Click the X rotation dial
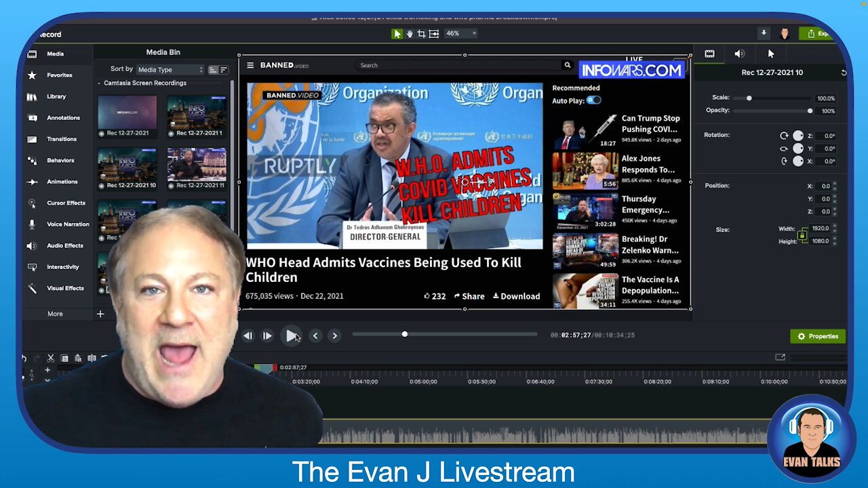 click(x=798, y=161)
